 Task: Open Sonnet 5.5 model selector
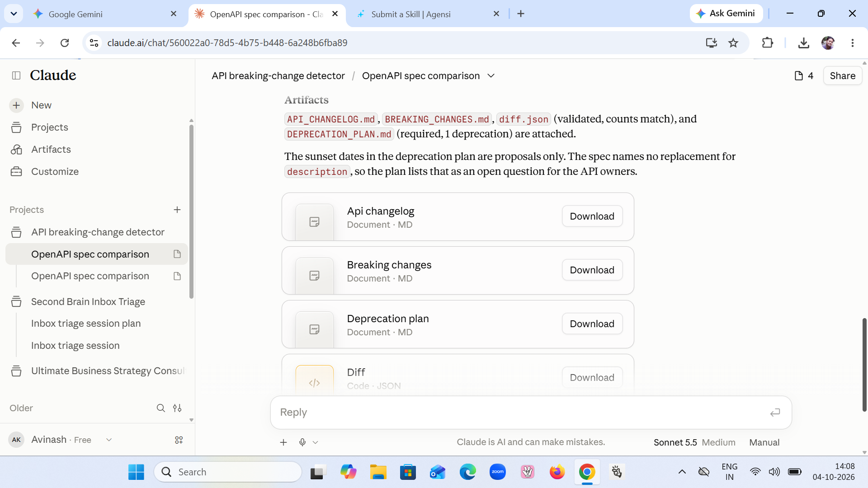tap(694, 442)
